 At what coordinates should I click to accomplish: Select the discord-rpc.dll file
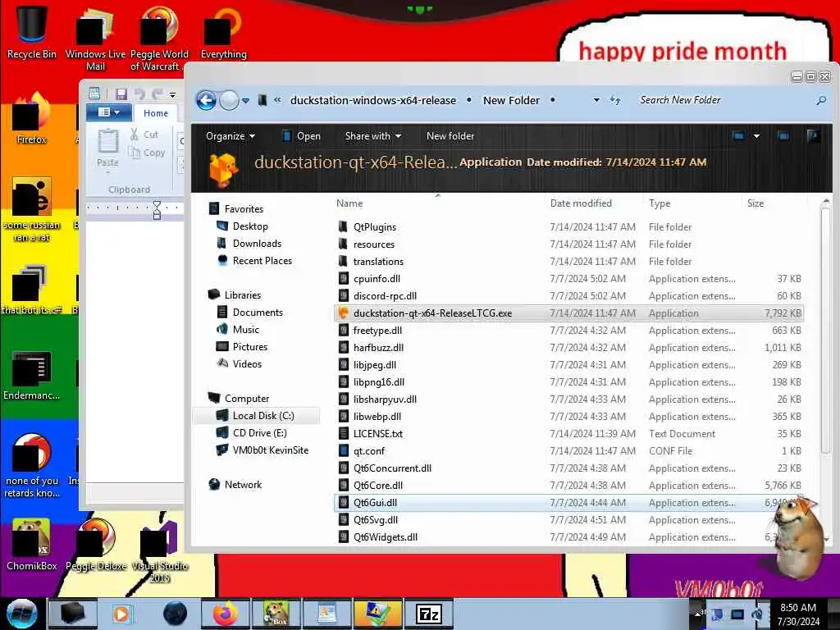385,295
